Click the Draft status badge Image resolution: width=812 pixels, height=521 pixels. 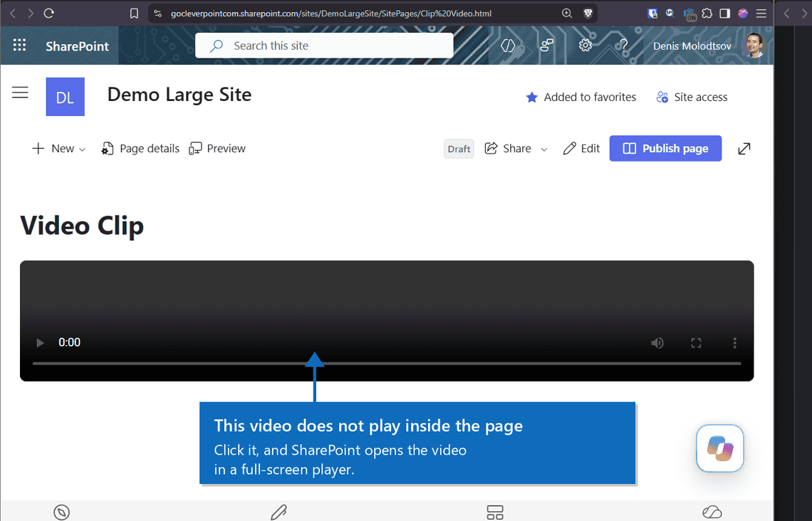(x=459, y=149)
